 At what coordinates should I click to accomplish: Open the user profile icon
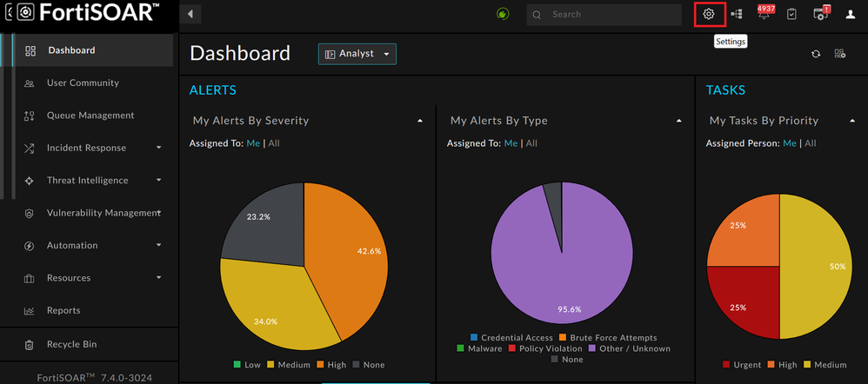(x=851, y=15)
